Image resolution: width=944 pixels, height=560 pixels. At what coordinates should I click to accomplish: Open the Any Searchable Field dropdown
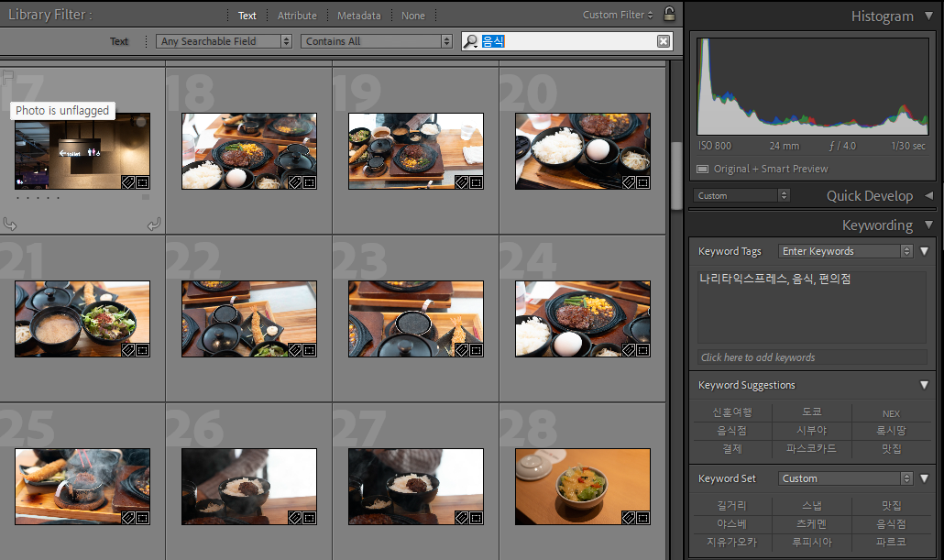click(224, 41)
